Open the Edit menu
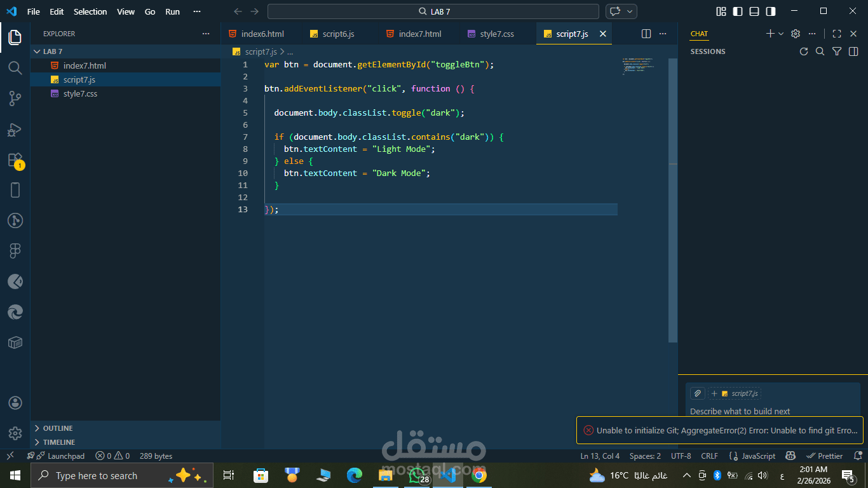The height and width of the screenshot is (488, 868). tap(57, 11)
